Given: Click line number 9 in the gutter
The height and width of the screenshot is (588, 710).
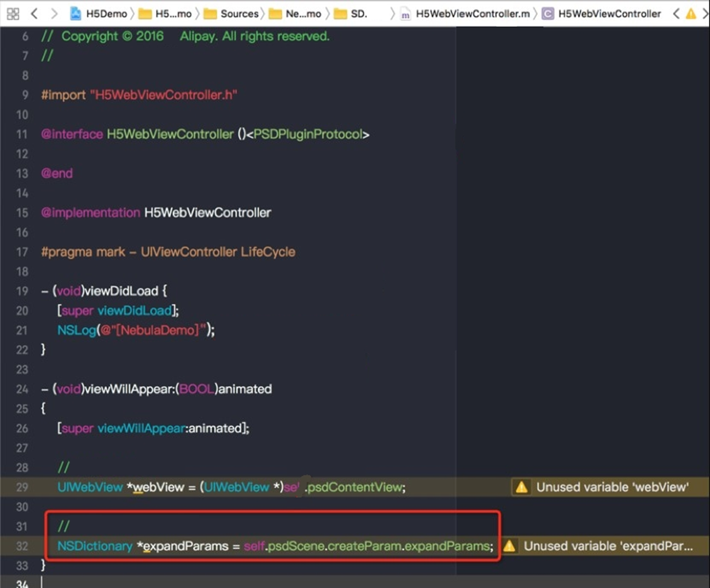Looking at the screenshot, I should 25,95.
